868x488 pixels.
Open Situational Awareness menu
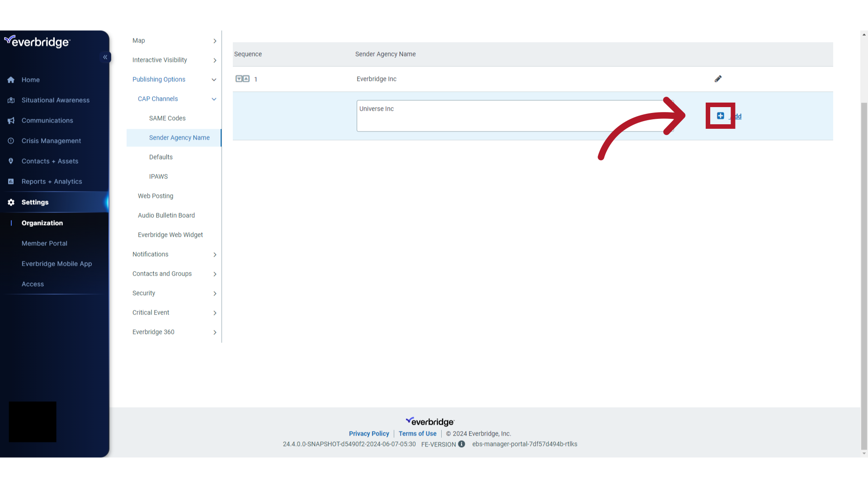click(56, 100)
